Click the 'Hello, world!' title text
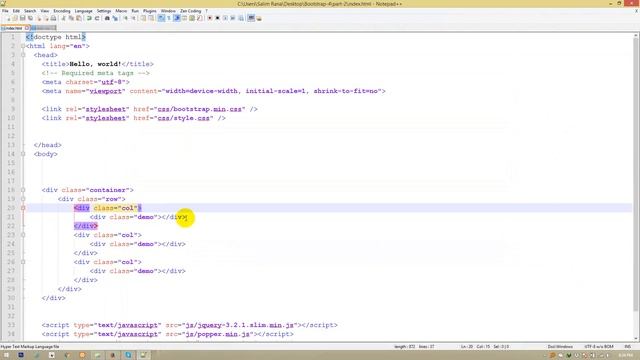 click(96, 64)
